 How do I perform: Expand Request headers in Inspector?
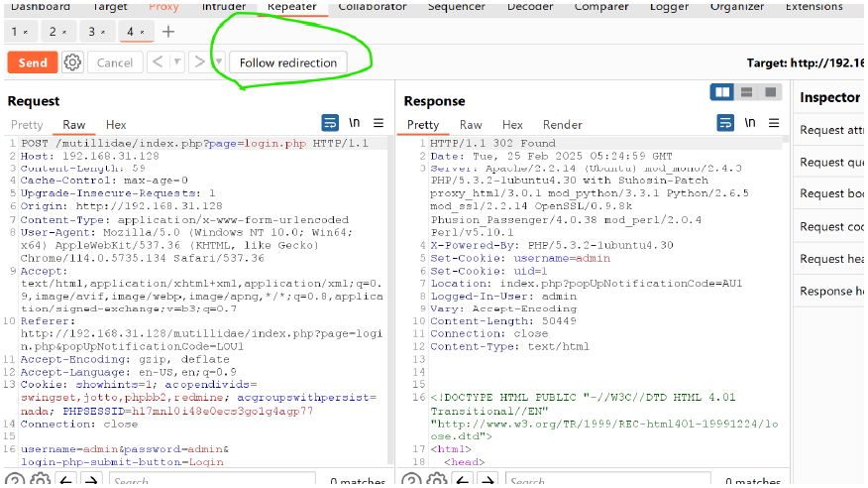point(831,259)
